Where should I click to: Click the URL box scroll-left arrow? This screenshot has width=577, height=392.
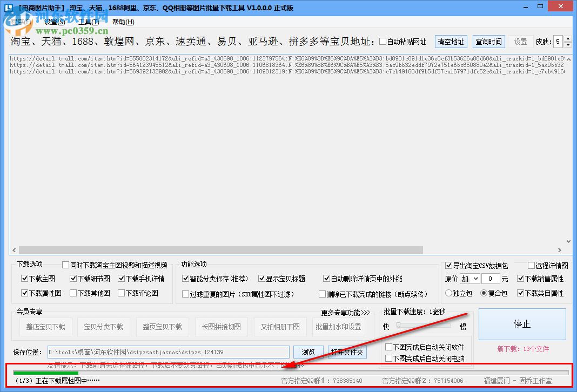14,250
